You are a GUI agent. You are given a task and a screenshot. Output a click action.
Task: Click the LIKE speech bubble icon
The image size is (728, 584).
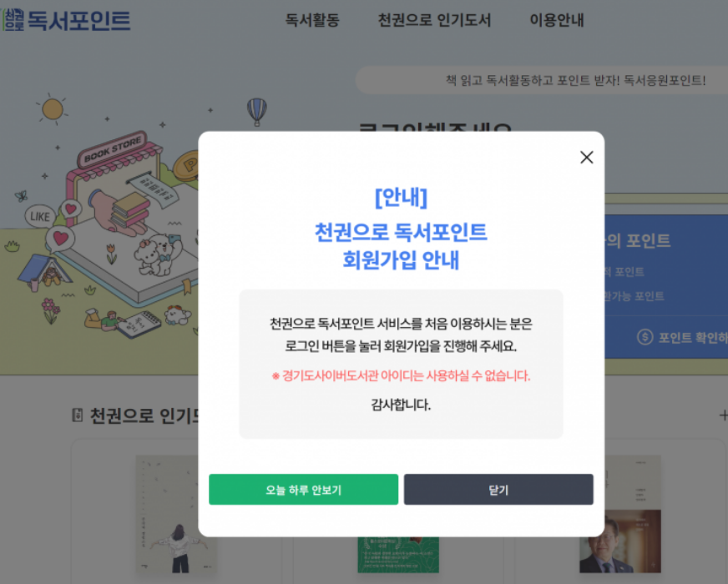(40, 216)
